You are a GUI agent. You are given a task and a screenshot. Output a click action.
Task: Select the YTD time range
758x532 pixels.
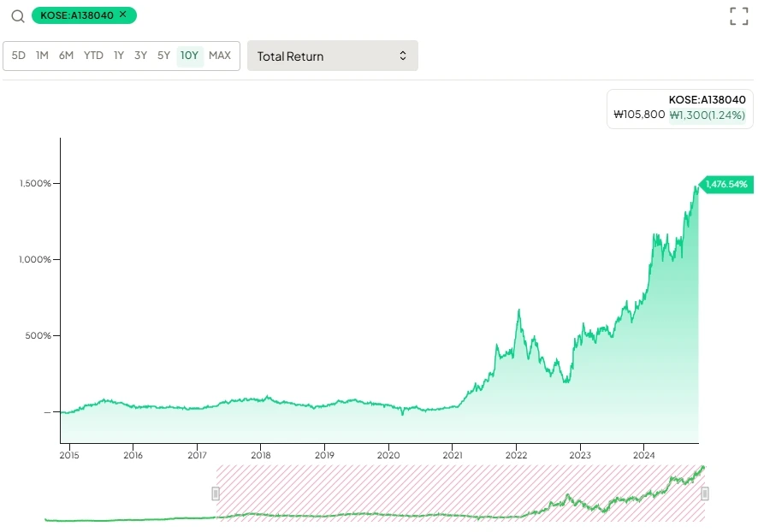(x=93, y=56)
